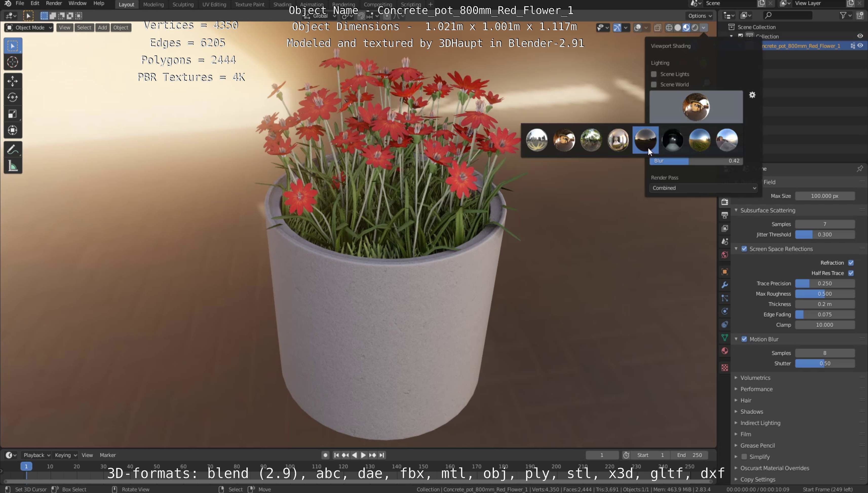The image size is (868, 493).
Task: Open the Modifiers wrench tab
Action: coord(724,285)
